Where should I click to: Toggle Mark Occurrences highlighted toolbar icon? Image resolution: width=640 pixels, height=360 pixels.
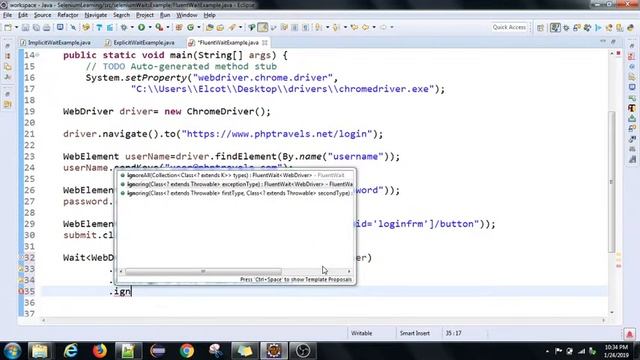pos(262,27)
